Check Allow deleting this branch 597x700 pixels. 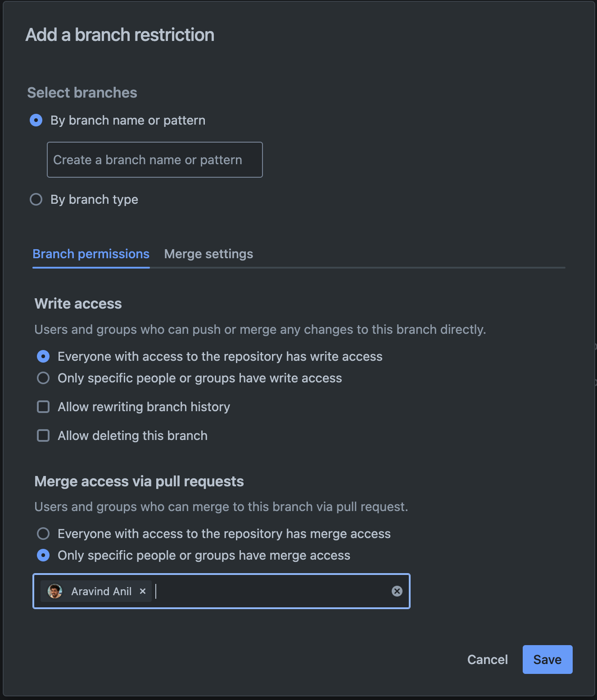pos(43,435)
